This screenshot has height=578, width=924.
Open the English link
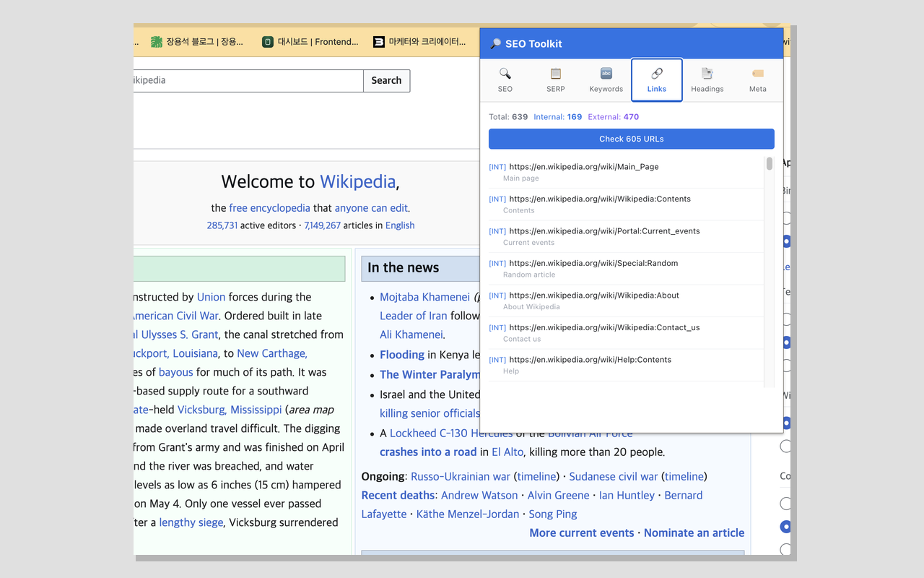pyautogui.click(x=400, y=225)
